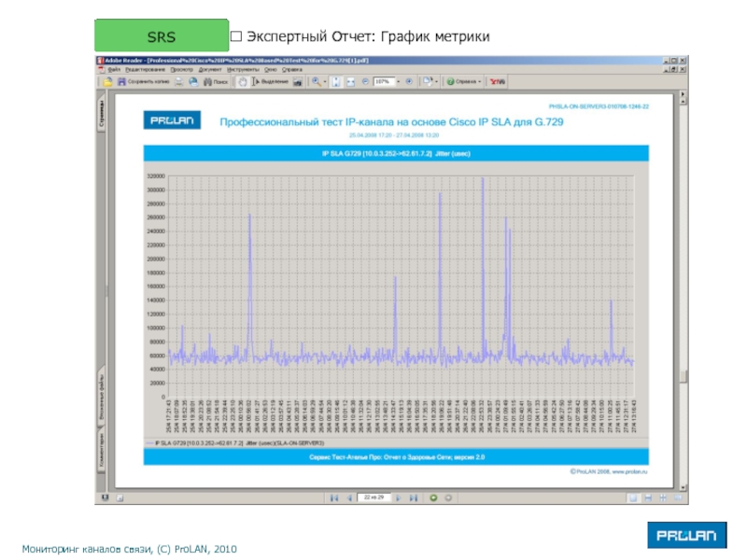This screenshot has width=747, height=560.
Task: Open the Окно menu
Action: pyautogui.click(x=271, y=69)
